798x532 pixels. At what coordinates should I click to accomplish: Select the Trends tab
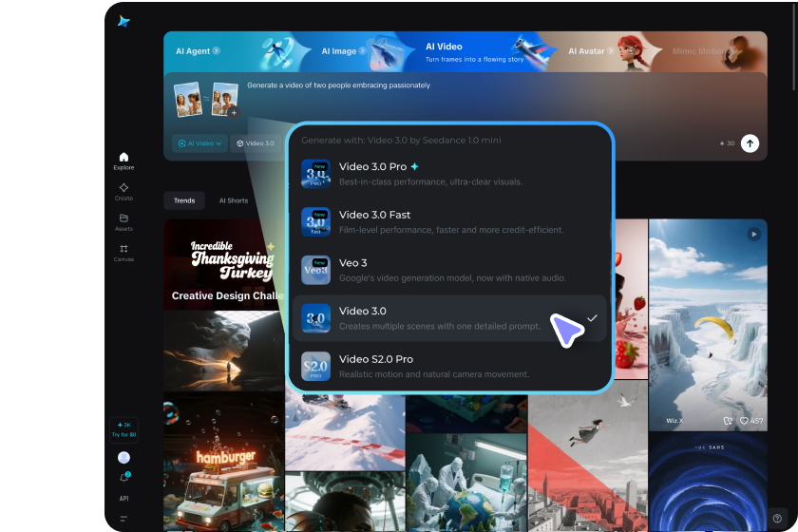pyautogui.click(x=184, y=200)
